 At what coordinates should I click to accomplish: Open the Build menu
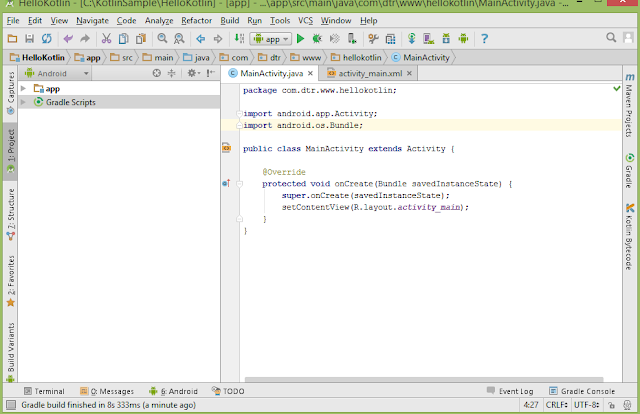click(x=230, y=20)
